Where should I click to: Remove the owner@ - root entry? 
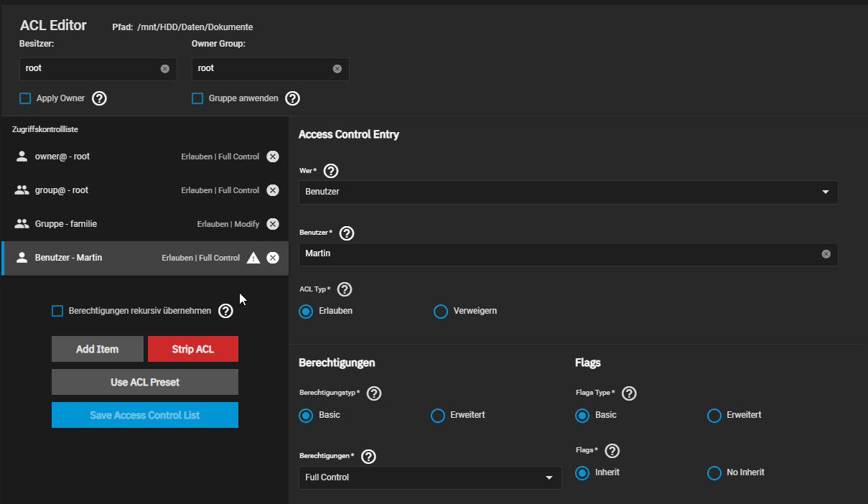click(x=273, y=157)
